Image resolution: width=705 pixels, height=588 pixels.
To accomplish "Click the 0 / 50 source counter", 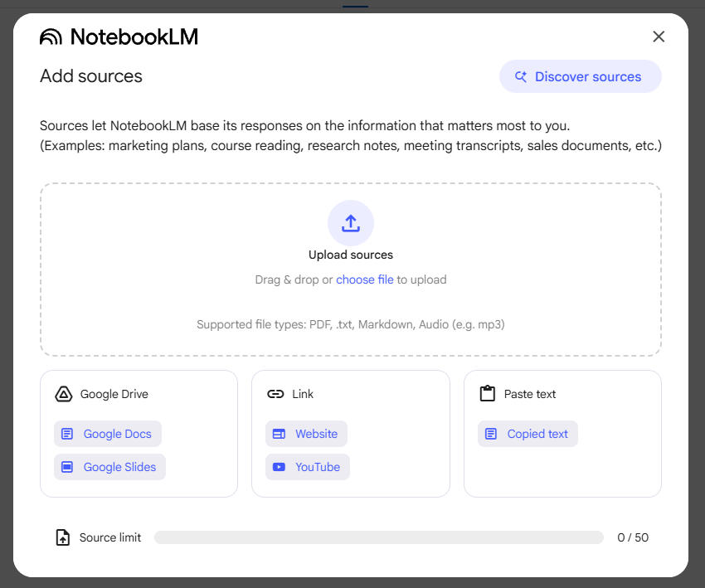I will point(633,537).
